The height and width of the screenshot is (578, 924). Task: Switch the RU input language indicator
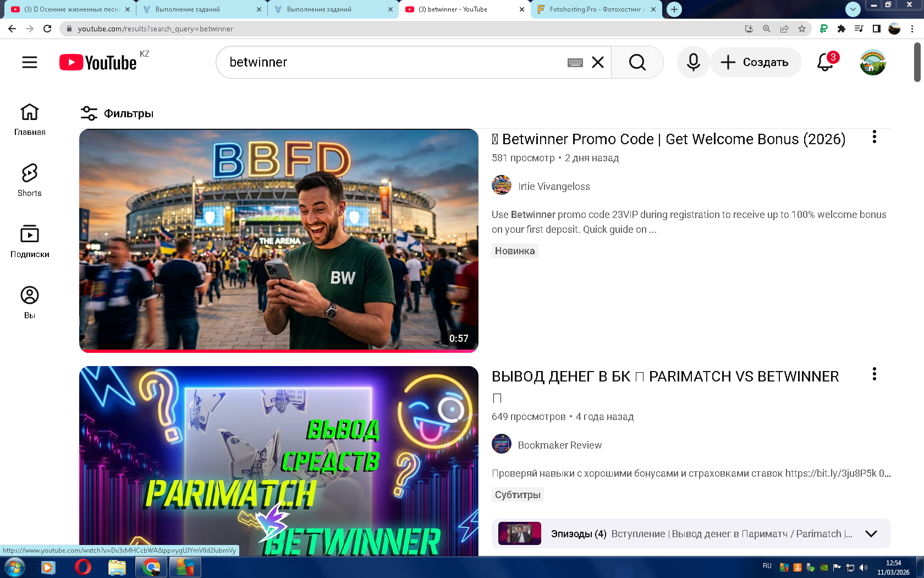click(767, 566)
